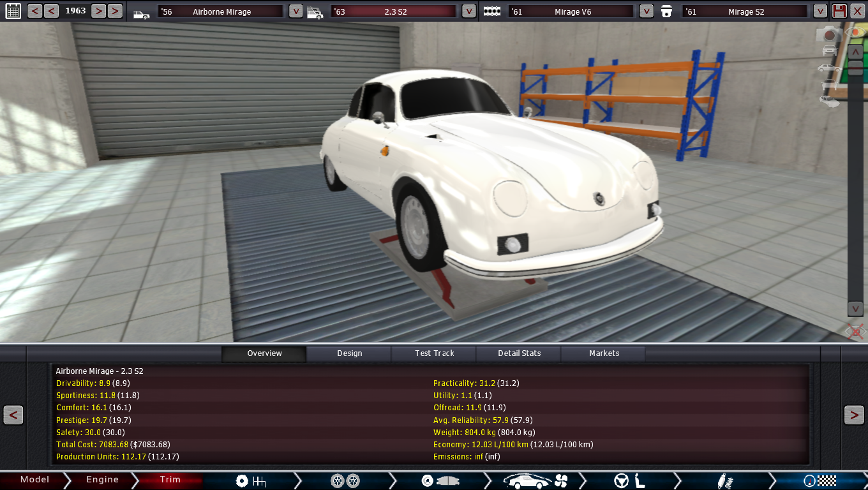The height and width of the screenshot is (490, 868).
Task: Open the brakes section icon
Action: (439, 480)
